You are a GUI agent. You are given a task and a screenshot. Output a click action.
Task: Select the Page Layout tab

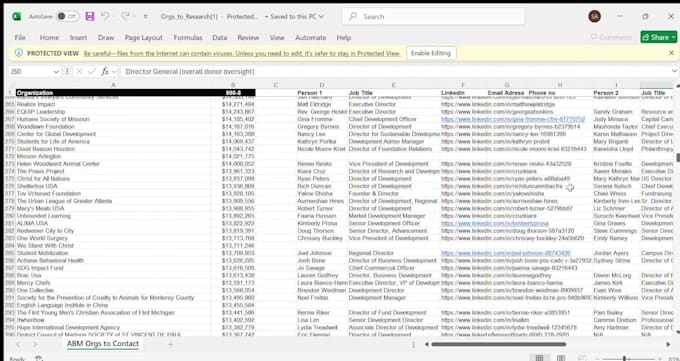pos(143,38)
